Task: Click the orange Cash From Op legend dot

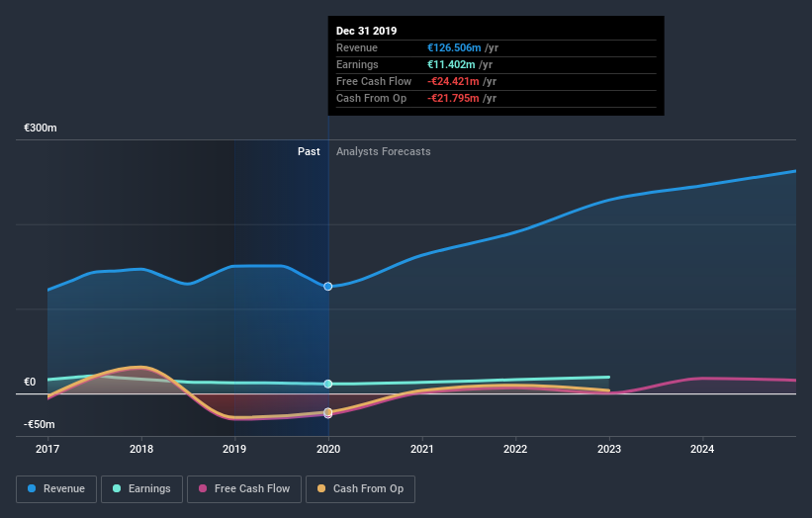Action: point(321,488)
